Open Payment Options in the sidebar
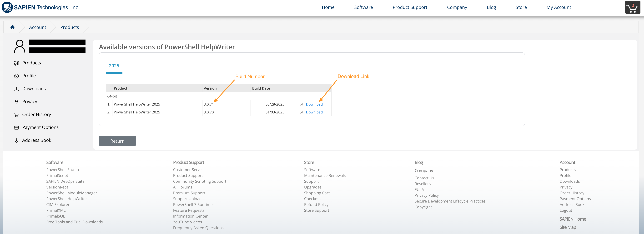The width and height of the screenshot is (644, 234). point(40,127)
